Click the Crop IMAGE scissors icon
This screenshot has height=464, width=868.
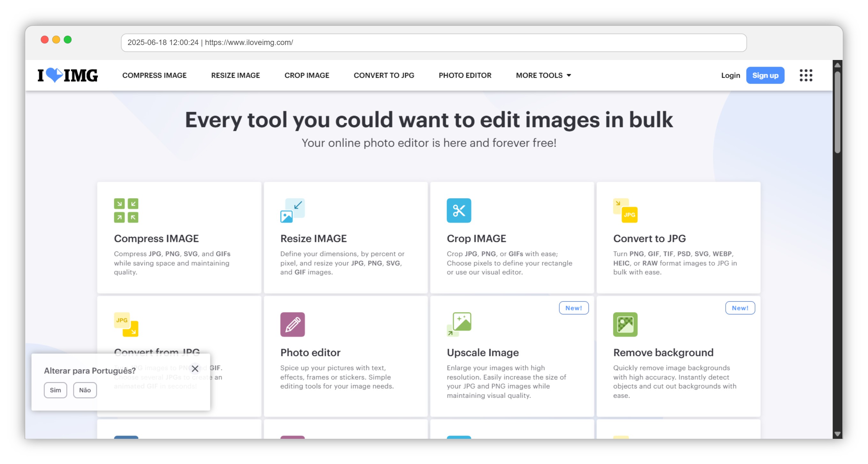[459, 210]
